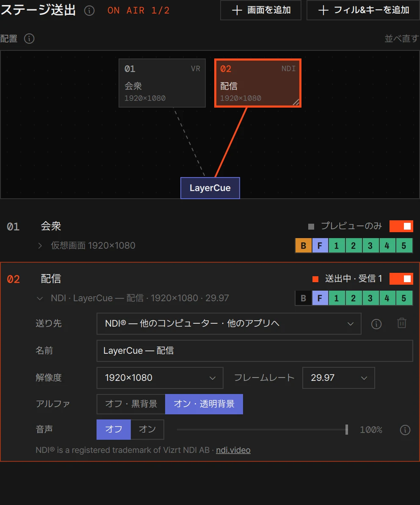Open the ndi.video link
420x505 pixels.
233,450
